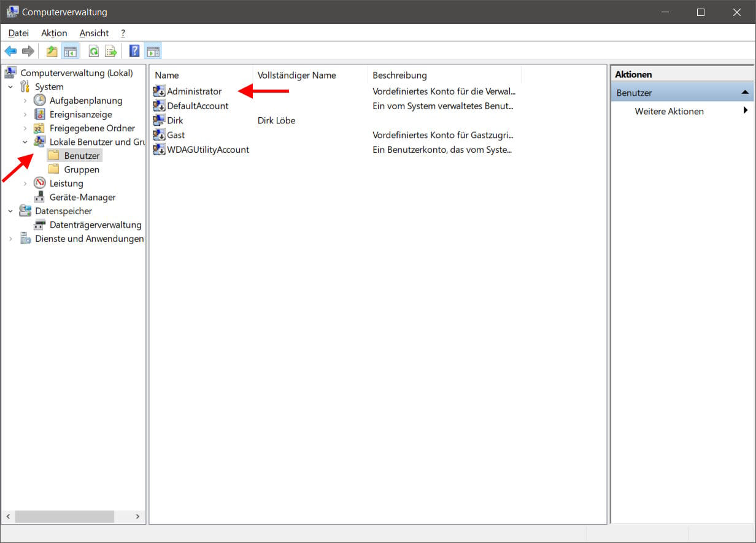Click the Aufgabenplanung clock icon
The width and height of the screenshot is (756, 543).
pos(40,100)
